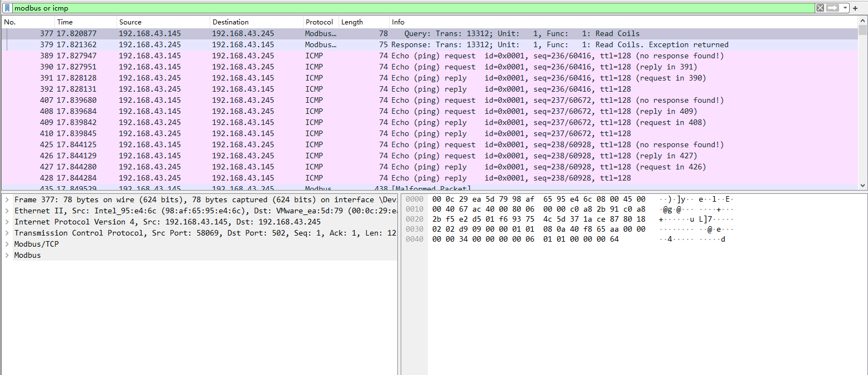Select packet 426 with reply in 427
Screen dimensions: 868x375
click(x=430, y=156)
